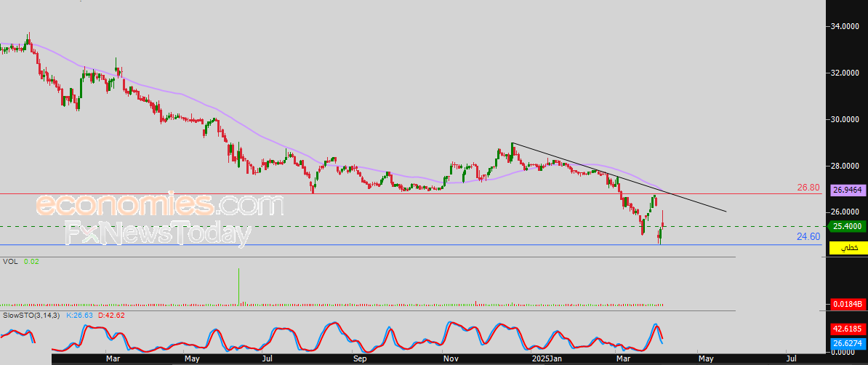Click the VOL indicator label
868x365 pixels.
point(9,261)
